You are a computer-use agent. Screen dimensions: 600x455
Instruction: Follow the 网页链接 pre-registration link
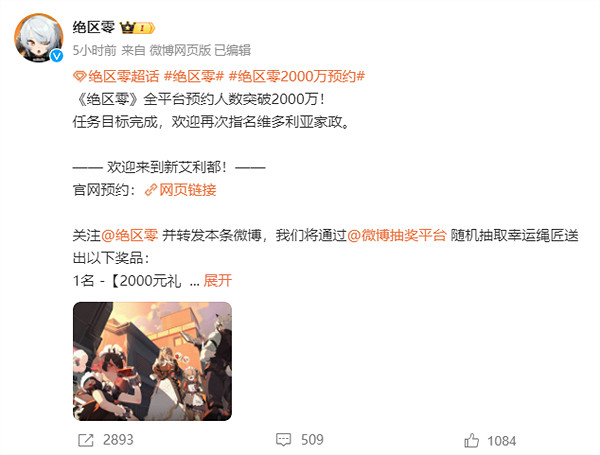click(x=188, y=190)
